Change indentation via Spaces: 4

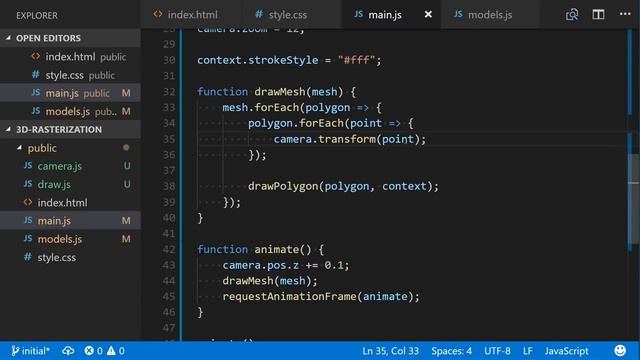(x=451, y=351)
